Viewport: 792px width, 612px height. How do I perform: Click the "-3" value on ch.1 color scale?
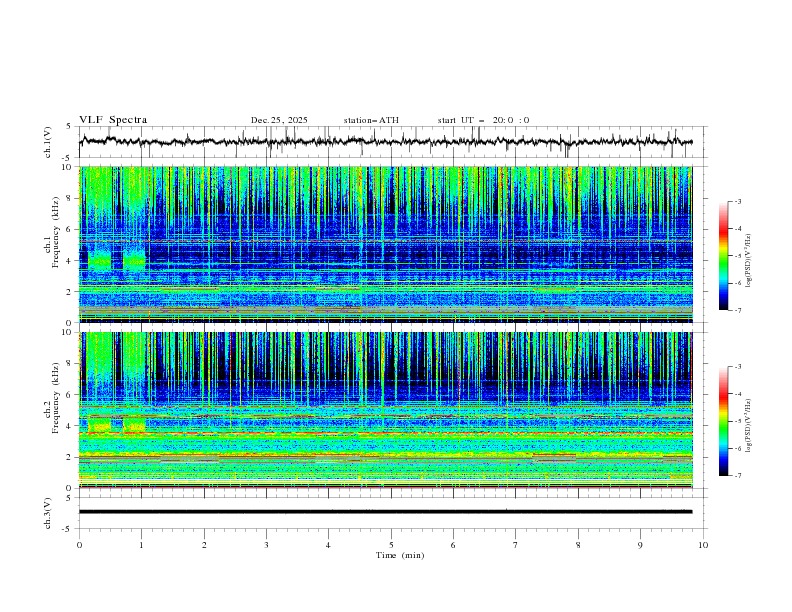[737, 201]
